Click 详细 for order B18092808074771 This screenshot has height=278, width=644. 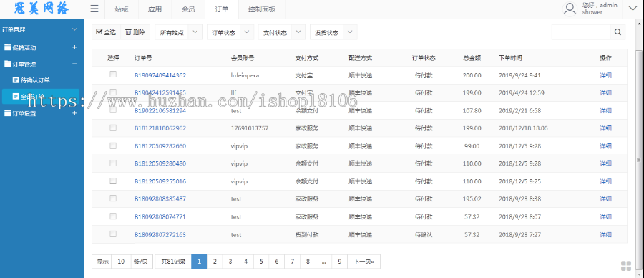pyautogui.click(x=605, y=216)
